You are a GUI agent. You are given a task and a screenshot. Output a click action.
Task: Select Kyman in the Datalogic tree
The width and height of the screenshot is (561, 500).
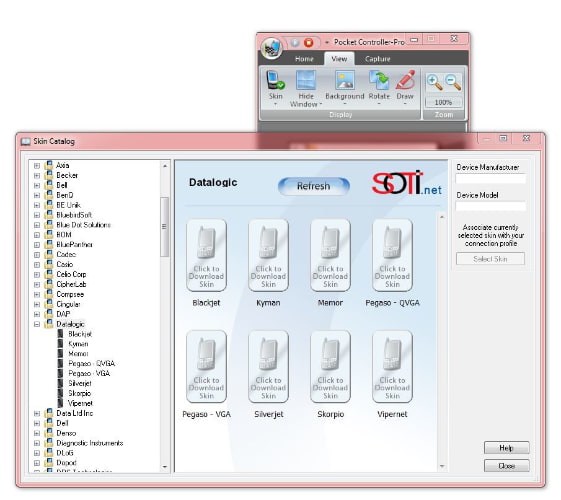[x=78, y=344]
